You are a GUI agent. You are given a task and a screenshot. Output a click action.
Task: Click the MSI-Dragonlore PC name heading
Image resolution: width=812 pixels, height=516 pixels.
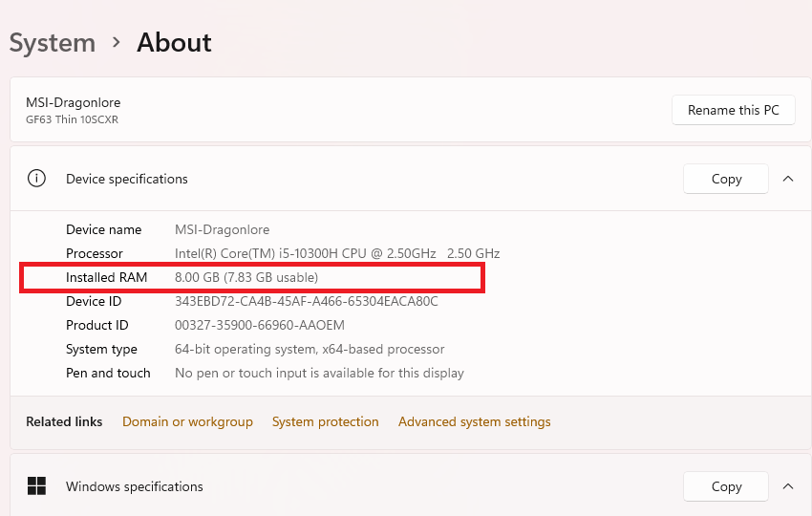pyautogui.click(x=74, y=102)
